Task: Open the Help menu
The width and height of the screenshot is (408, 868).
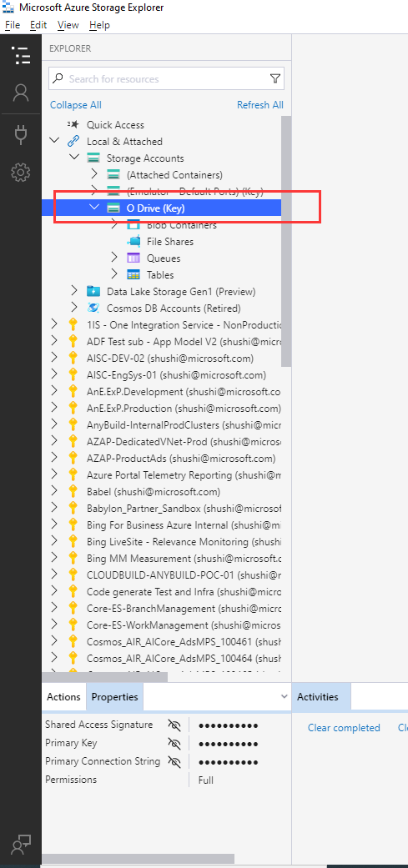Action: point(99,25)
